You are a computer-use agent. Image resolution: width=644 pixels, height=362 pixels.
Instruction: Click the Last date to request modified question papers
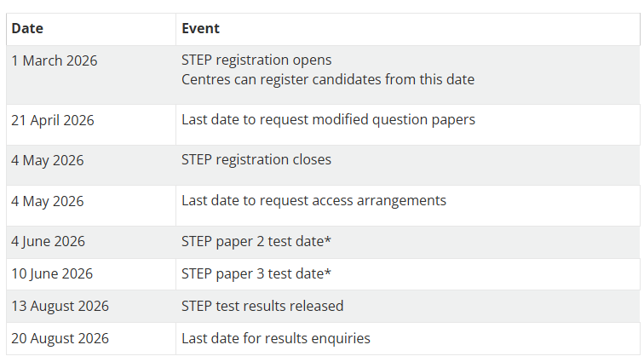point(328,119)
